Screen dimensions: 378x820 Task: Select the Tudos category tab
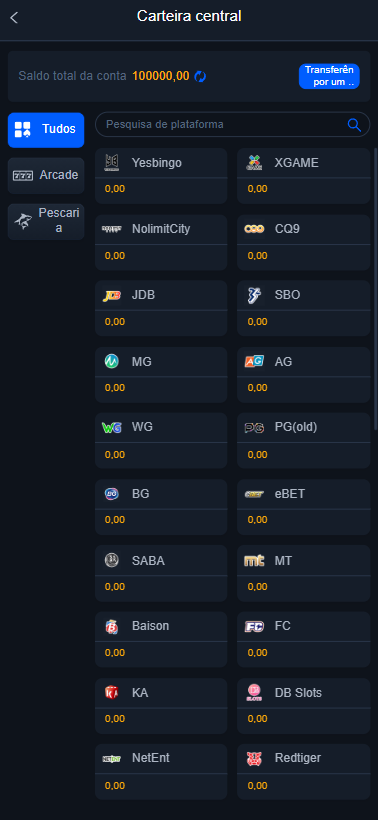46,130
